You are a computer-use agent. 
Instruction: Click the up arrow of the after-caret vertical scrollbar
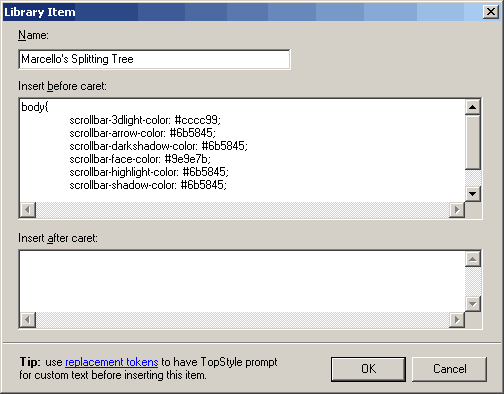[472, 259]
